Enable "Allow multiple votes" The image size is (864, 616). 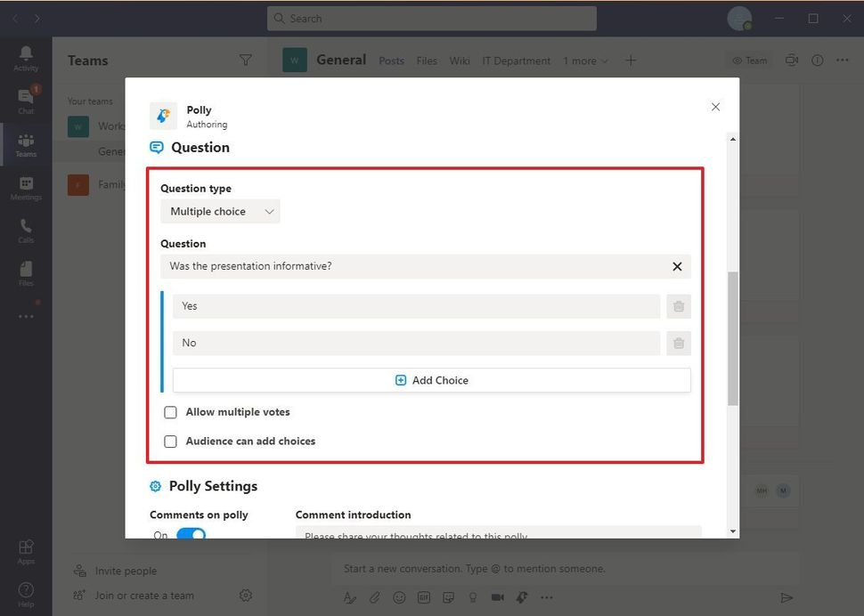[170, 412]
